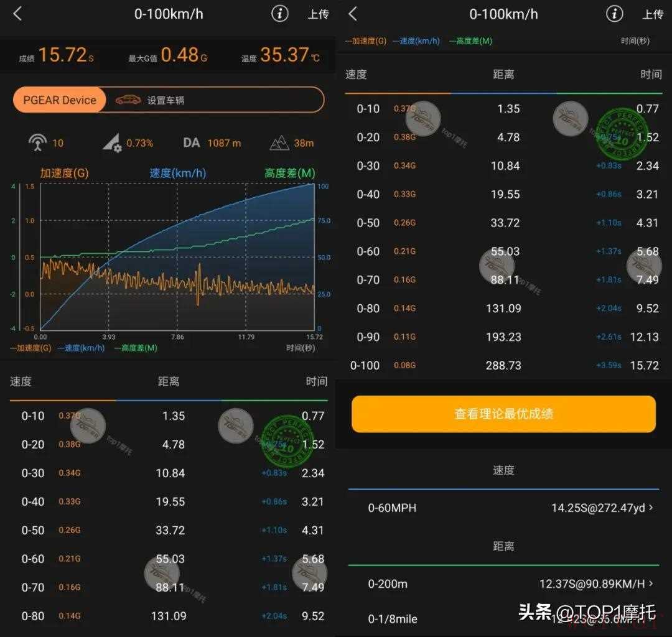Tap the back arrow on the right screen
Image resolution: width=672 pixels, height=637 pixels.
pos(353,14)
